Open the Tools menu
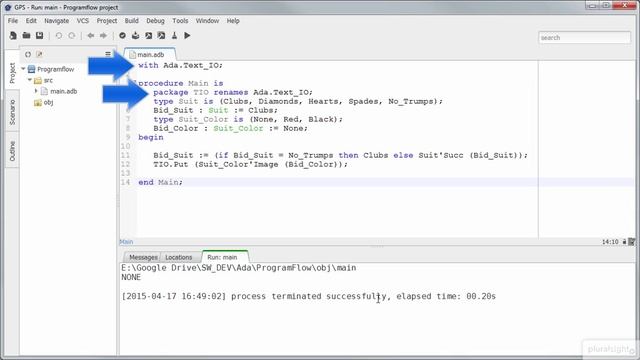Viewport: 640px width, 360px height. [180, 21]
